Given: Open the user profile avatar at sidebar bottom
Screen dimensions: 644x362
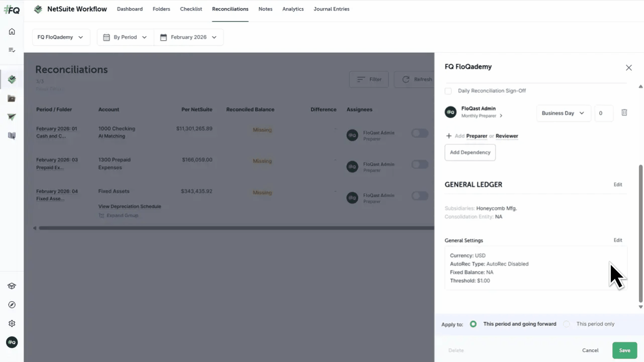Looking at the screenshot, I should coord(12,342).
